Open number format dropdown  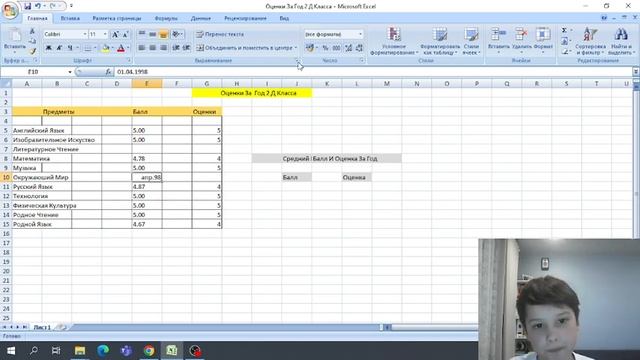pyautogui.click(x=360, y=34)
